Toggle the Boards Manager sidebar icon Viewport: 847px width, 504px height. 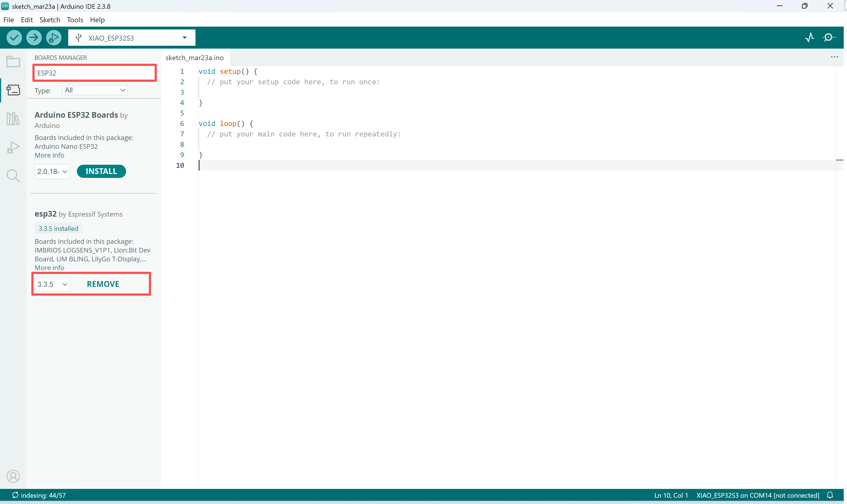[x=13, y=90]
